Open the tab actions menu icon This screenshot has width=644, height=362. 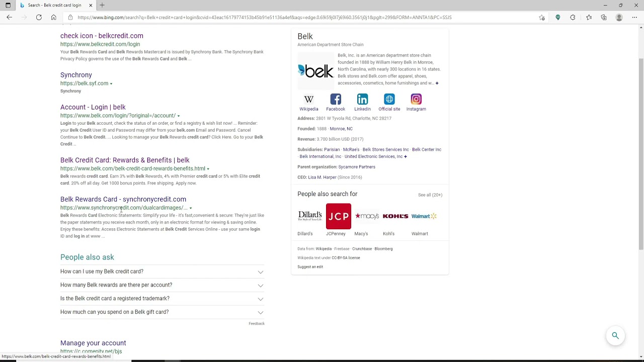[x=8, y=5]
